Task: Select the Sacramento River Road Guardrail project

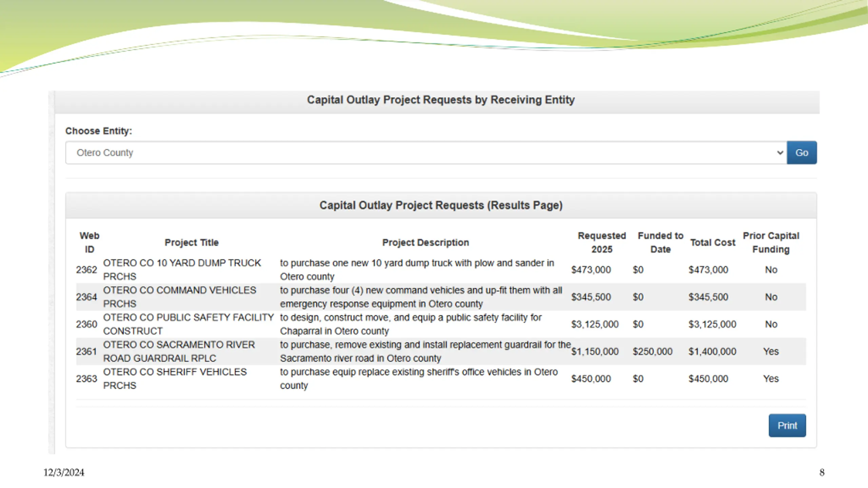Action: pos(441,351)
